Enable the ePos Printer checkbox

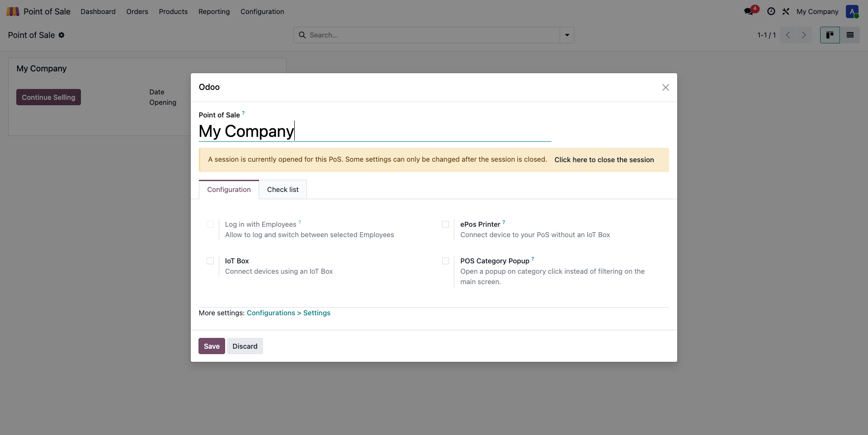click(445, 224)
